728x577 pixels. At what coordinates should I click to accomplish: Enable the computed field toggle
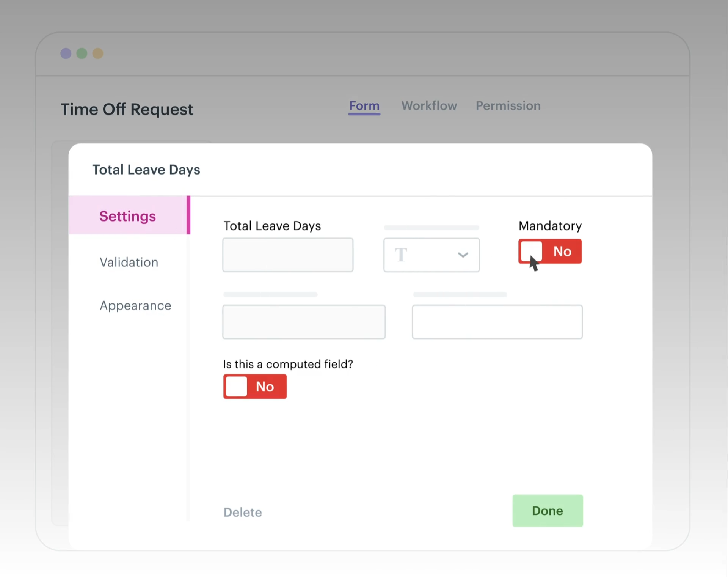pyautogui.click(x=255, y=386)
